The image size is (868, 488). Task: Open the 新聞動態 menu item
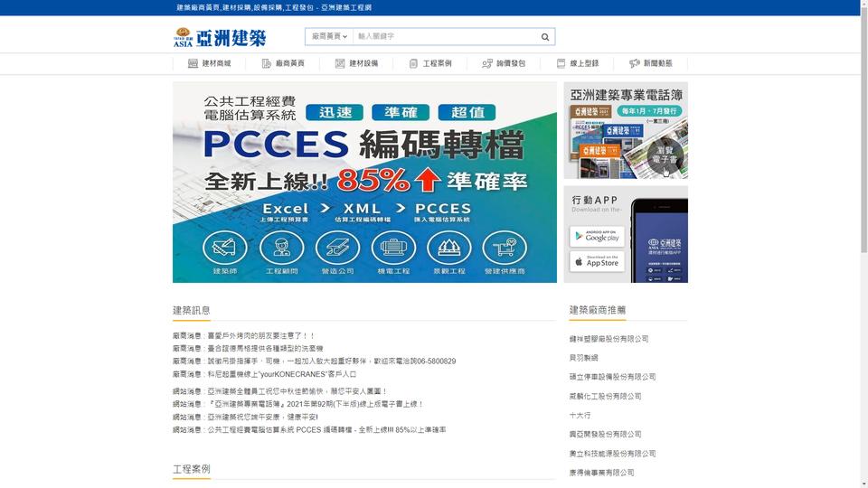[651, 63]
